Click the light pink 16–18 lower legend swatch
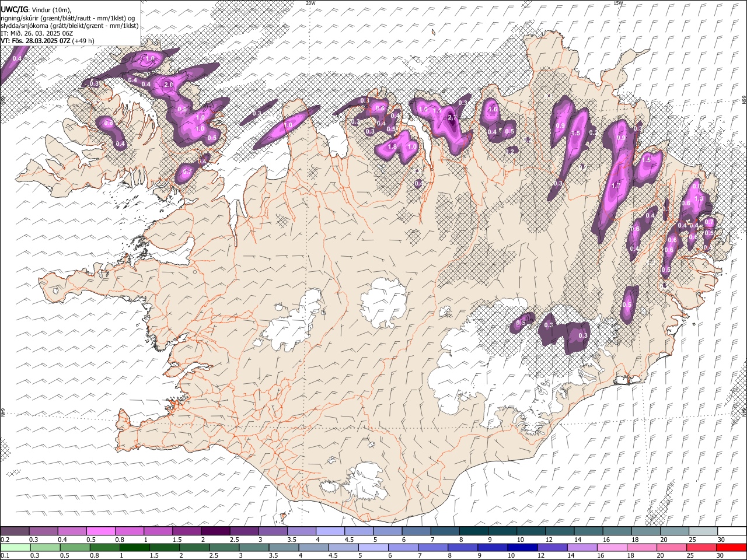The height and width of the screenshot is (560, 747). [611, 547]
